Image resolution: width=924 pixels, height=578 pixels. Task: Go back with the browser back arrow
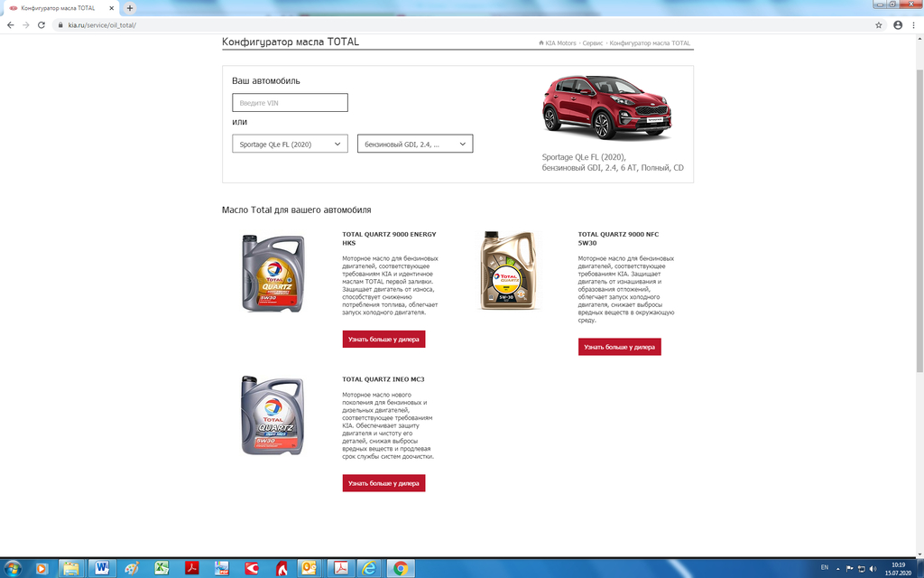click(10, 24)
